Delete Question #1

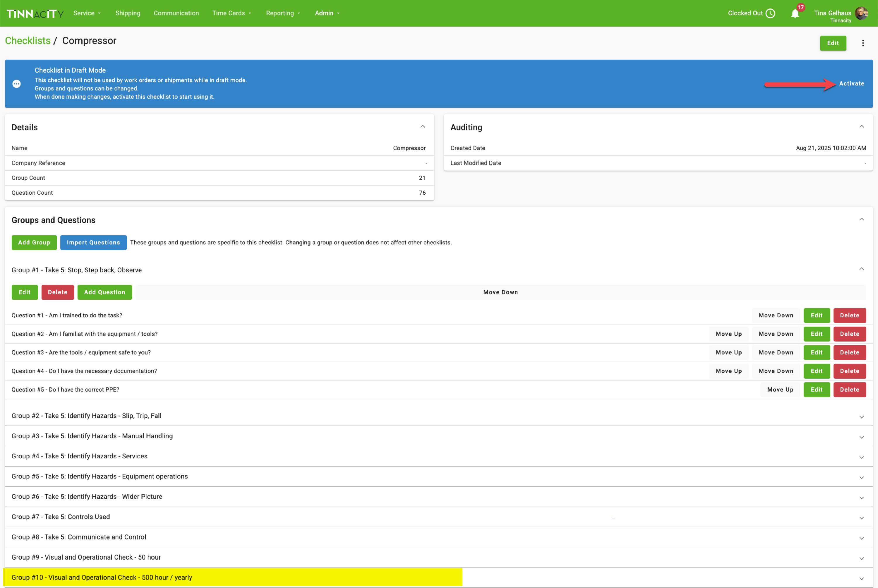pyautogui.click(x=850, y=316)
